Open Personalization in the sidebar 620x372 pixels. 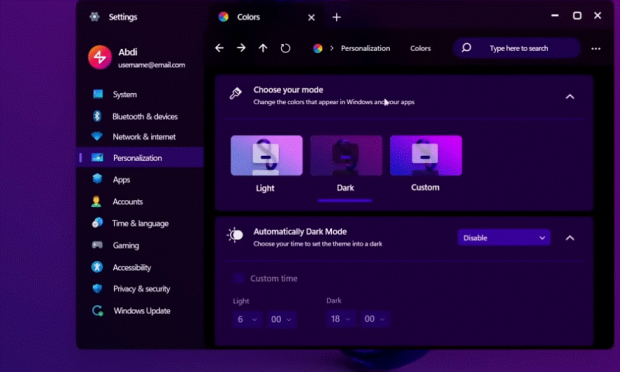pos(141,158)
